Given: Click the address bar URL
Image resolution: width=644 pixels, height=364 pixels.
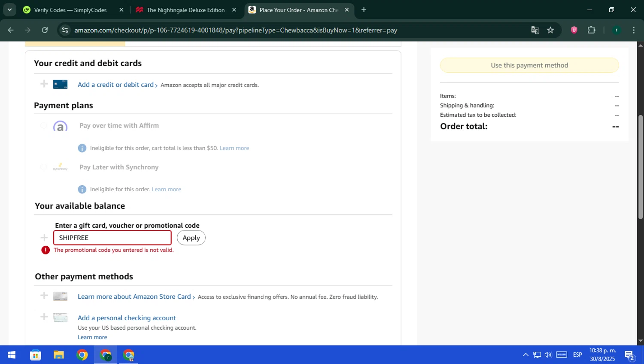Looking at the screenshot, I should tap(235, 30).
